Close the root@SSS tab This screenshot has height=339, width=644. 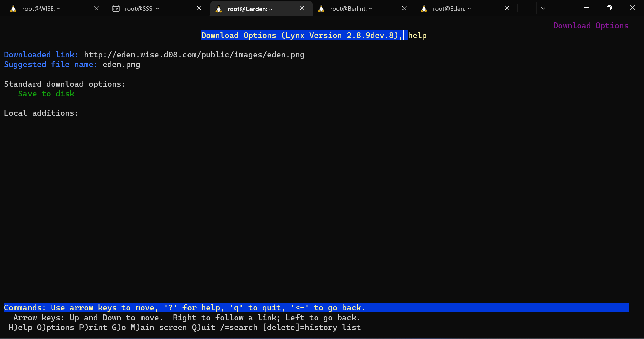click(199, 8)
